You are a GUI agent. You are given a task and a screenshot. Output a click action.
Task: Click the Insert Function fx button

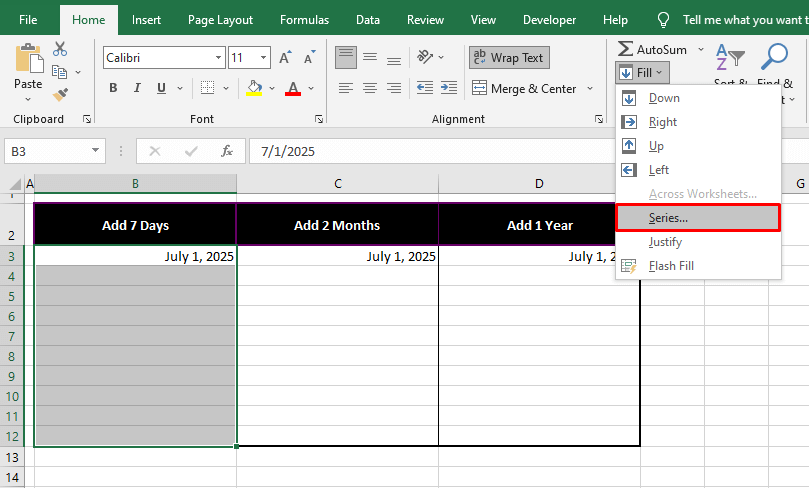227,151
